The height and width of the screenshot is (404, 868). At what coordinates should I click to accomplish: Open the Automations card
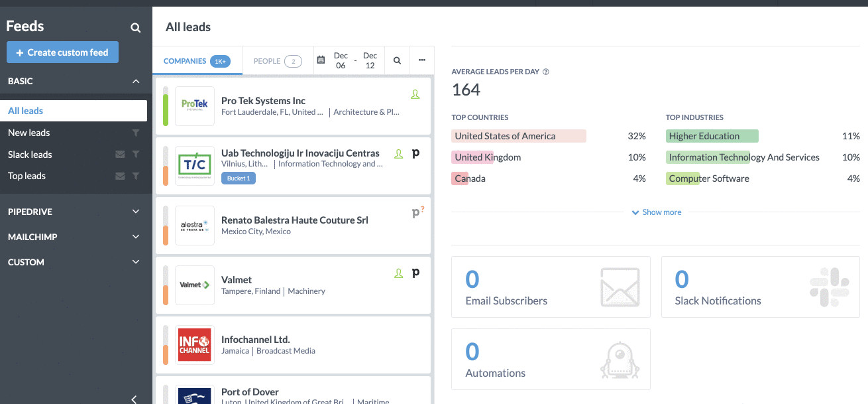click(551, 359)
